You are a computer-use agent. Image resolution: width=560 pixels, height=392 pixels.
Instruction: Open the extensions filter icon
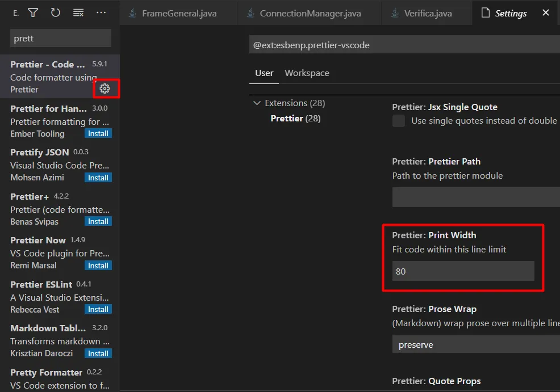tap(33, 13)
